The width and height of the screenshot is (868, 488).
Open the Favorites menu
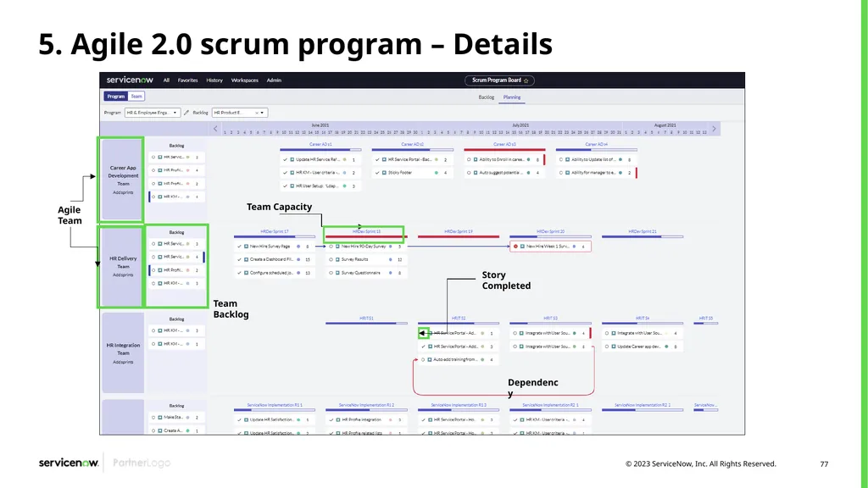[187, 80]
